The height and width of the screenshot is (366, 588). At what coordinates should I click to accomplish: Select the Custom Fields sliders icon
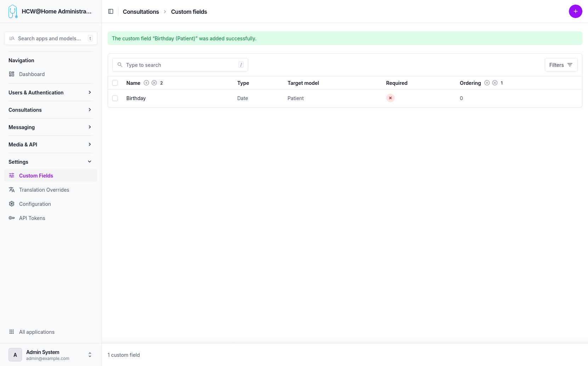coord(12,175)
